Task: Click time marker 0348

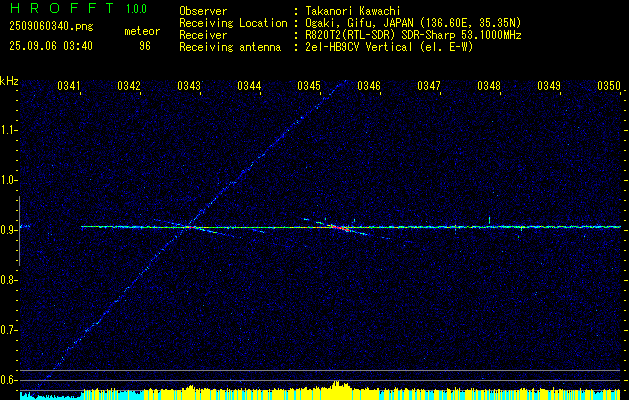Action: point(489,85)
